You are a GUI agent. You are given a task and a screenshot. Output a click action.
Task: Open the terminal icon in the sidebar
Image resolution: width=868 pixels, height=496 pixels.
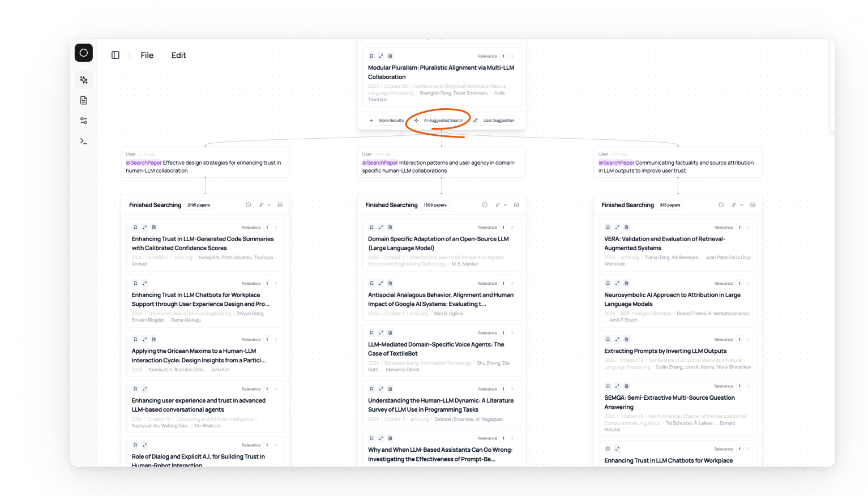tap(83, 140)
